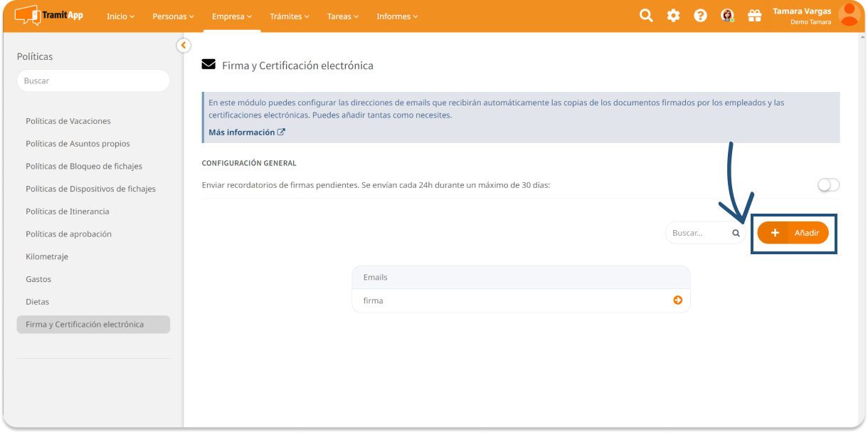Collapse sidebar with the orange chevron

click(184, 46)
